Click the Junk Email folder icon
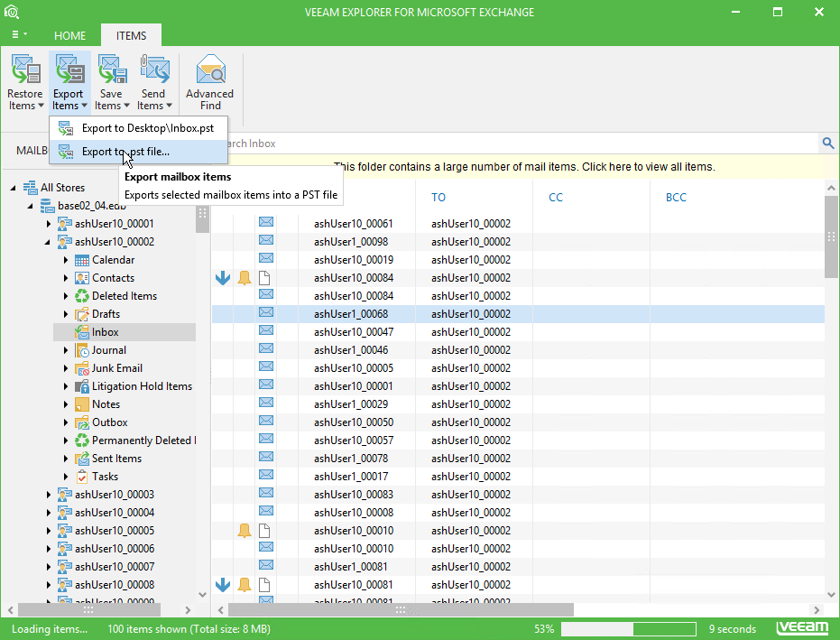Viewport: 840px width, 640px height. tap(82, 368)
